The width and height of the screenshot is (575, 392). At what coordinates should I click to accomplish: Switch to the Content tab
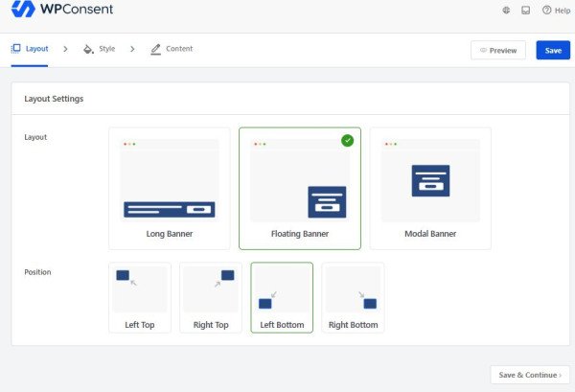[172, 49]
